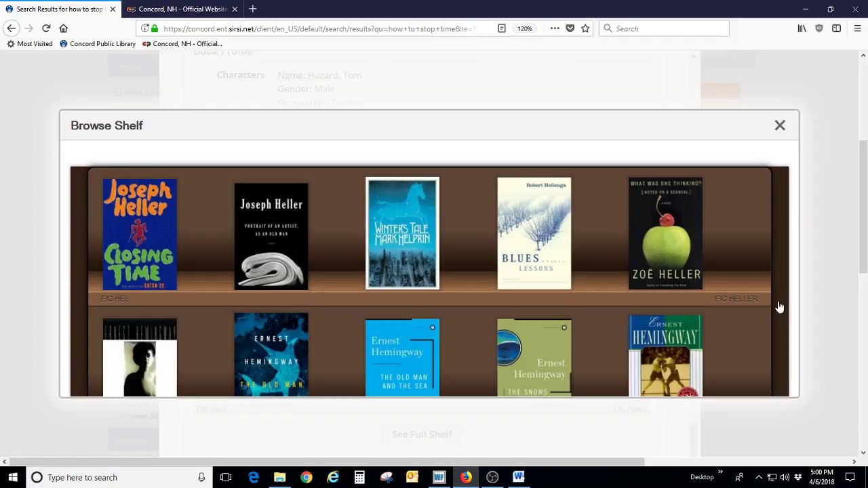
Task: Open Outlook from taskbar
Action: pos(412,477)
